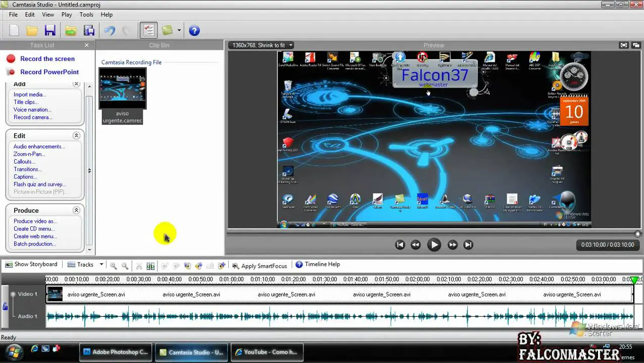Click the Tracks button in timeline toolbar
644x363 pixels.
click(81, 264)
